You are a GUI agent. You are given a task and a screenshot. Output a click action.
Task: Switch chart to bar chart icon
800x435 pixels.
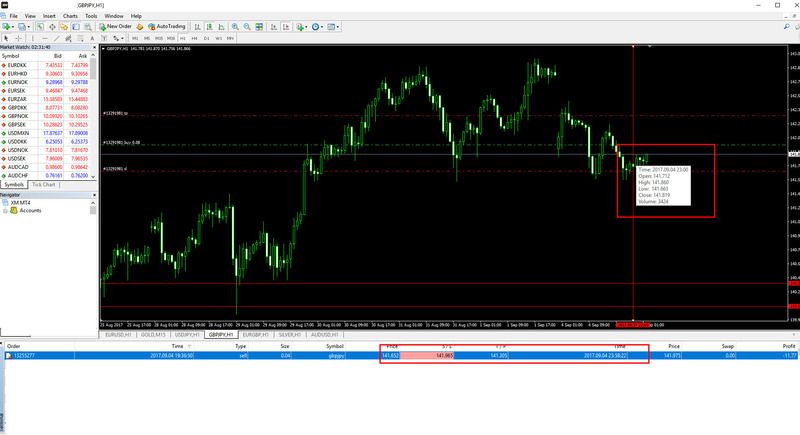point(197,27)
